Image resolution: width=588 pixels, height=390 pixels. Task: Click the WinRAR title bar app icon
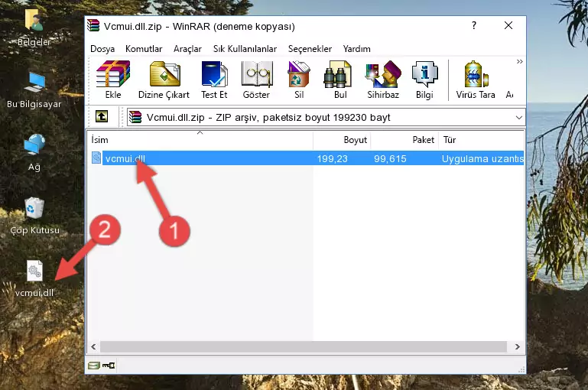point(93,25)
